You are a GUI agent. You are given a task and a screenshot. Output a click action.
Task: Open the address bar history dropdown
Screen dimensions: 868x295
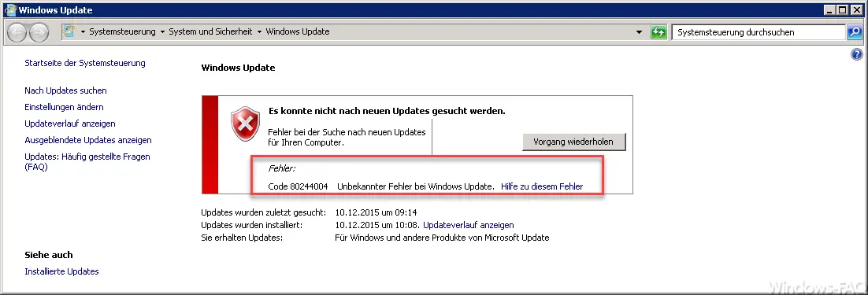tap(640, 32)
